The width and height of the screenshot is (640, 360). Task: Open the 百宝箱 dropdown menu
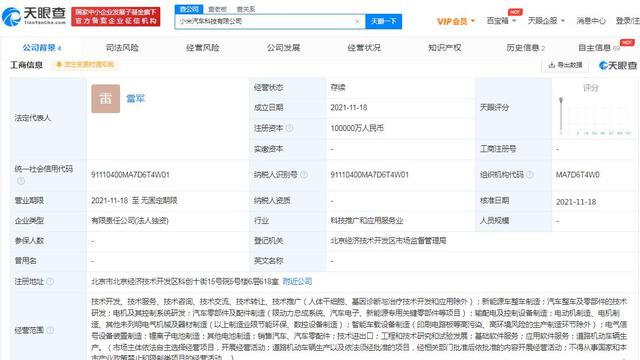(x=501, y=21)
